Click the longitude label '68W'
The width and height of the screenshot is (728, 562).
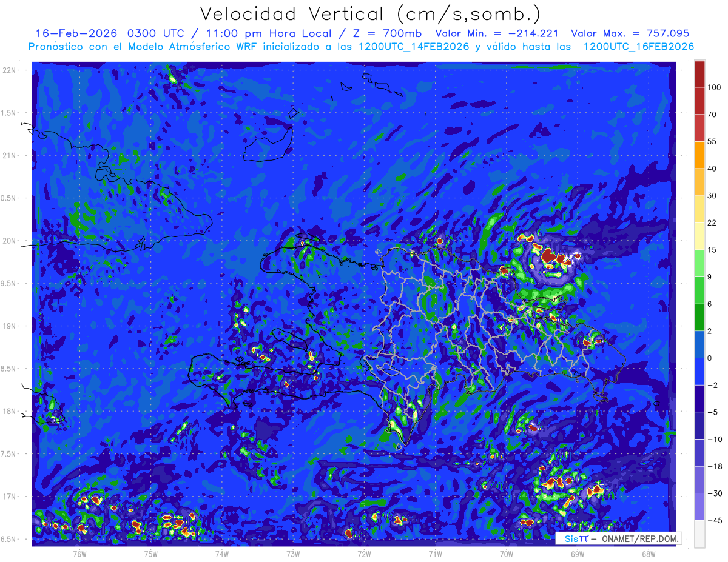click(x=648, y=554)
